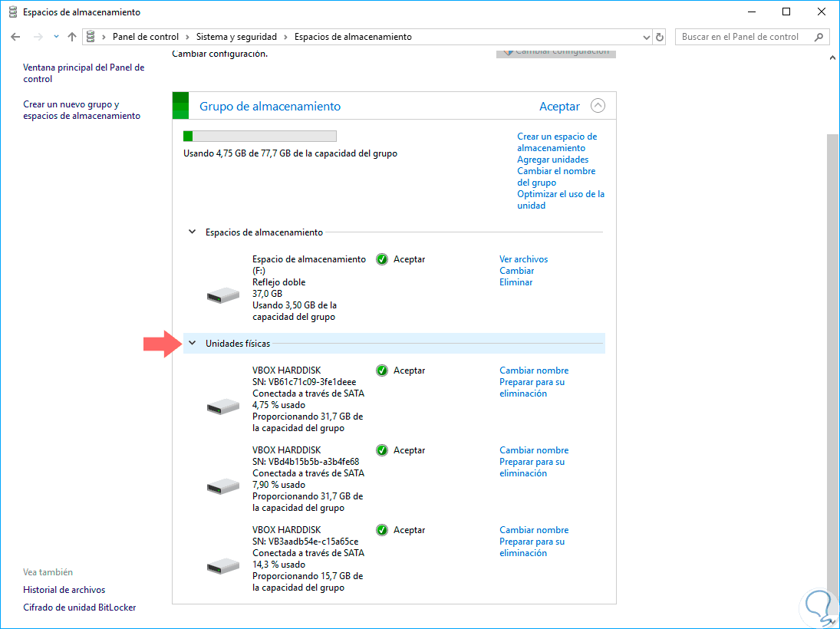Click drive icon for disk VB61c71c09-3fe1deee
Image resolution: width=840 pixels, height=629 pixels.
223,407
